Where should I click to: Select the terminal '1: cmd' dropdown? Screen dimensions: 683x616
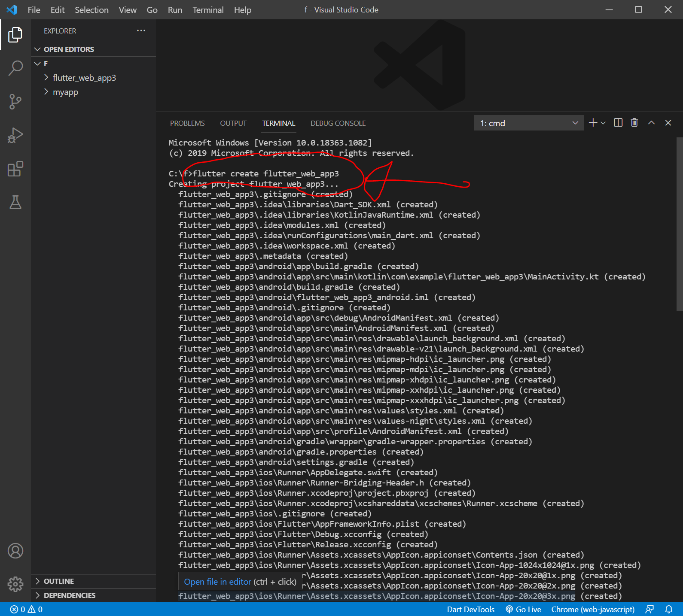pyautogui.click(x=529, y=123)
